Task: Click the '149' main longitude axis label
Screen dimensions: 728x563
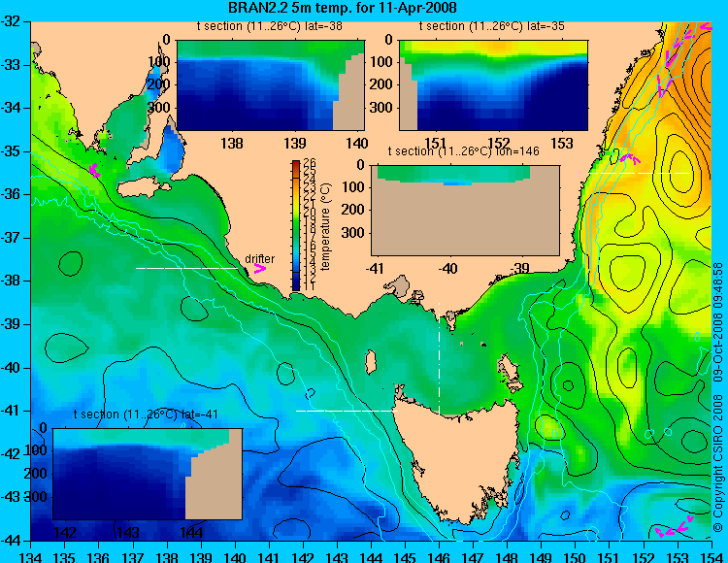Action: coord(542,556)
